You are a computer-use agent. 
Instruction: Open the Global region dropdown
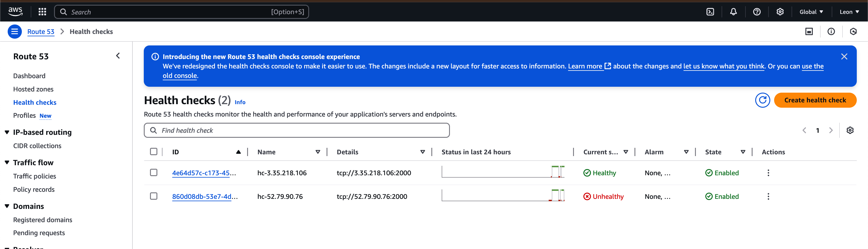(x=811, y=12)
